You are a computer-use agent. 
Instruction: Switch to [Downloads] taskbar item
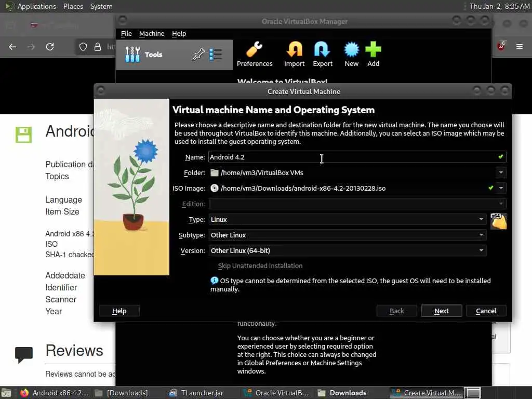pos(122,393)
